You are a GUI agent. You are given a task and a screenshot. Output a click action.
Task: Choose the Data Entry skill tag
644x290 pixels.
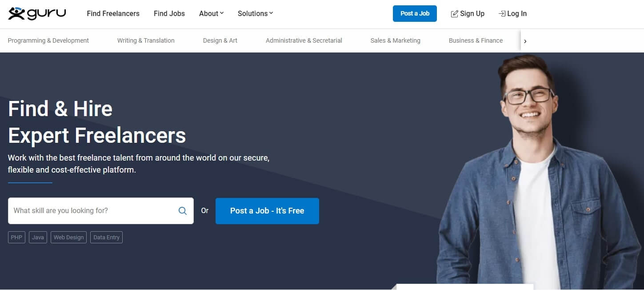point(106,238)
